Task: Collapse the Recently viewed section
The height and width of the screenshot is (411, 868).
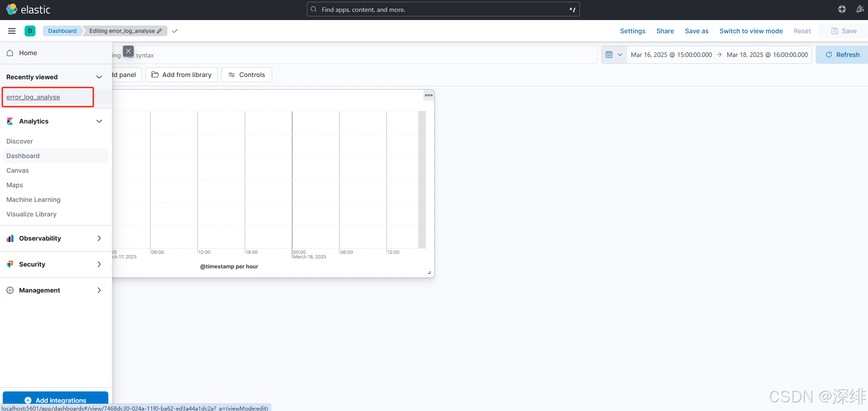Action: pos(99,77)
